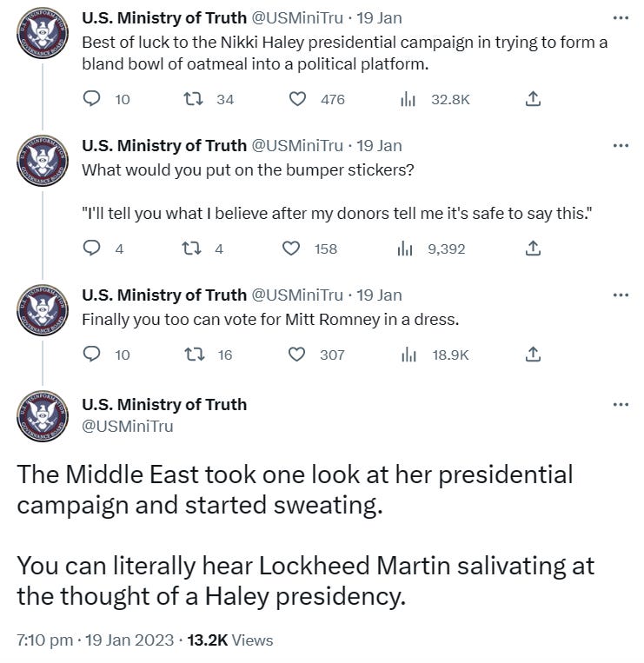Open the U.S. Ministry of Truth name on first tweet
The image size is (644, 663).
point(163,17)
